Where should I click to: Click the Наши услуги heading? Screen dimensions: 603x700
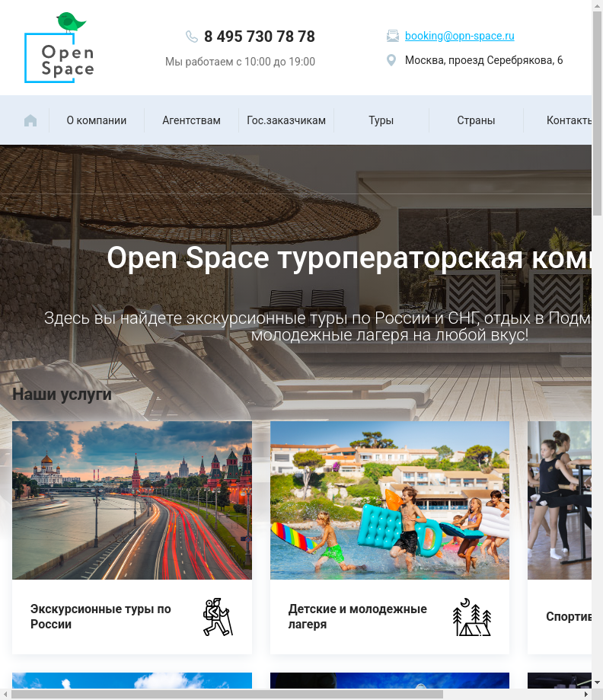point(62,395)
